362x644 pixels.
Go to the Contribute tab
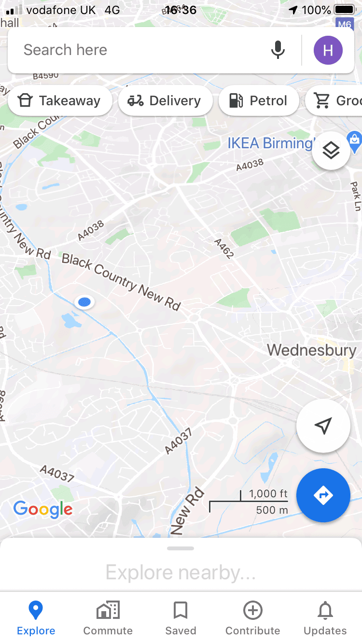pyautogui.click(x=253, y=618)
